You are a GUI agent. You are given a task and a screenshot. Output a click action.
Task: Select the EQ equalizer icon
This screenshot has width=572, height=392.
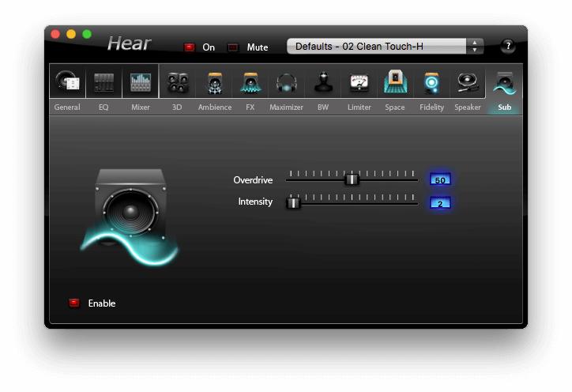[103, 82]
